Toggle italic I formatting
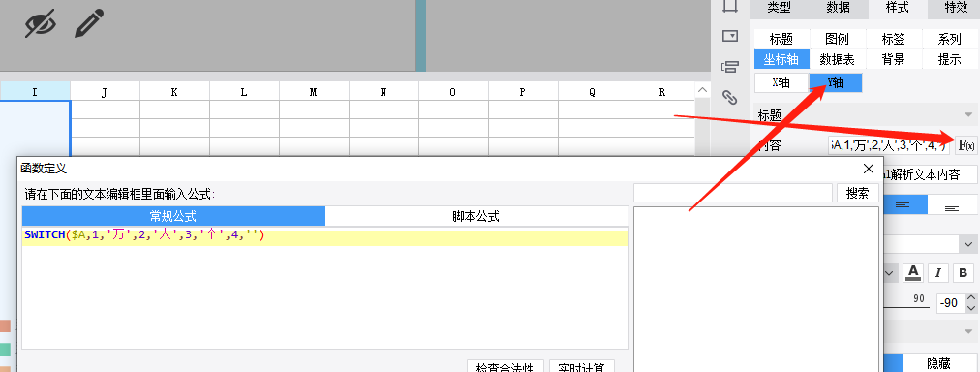This screenshot has width=980, height=372. (x=938, y=272)
